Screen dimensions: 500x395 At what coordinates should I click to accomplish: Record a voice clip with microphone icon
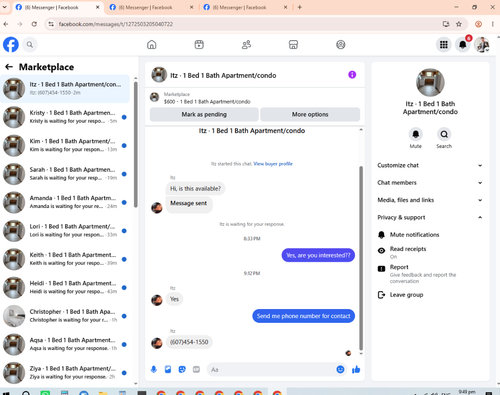pyautogui.click(x=154, y=369)
